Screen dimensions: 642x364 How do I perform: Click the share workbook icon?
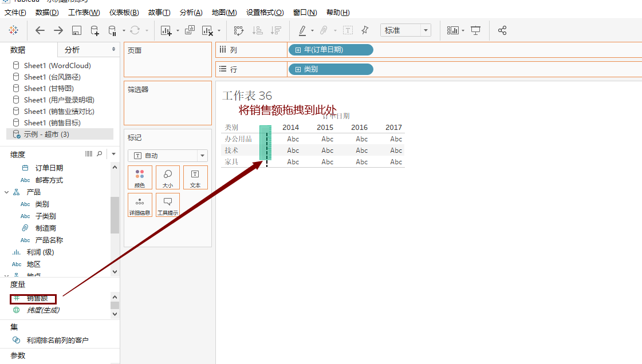(x=502, y=30)
